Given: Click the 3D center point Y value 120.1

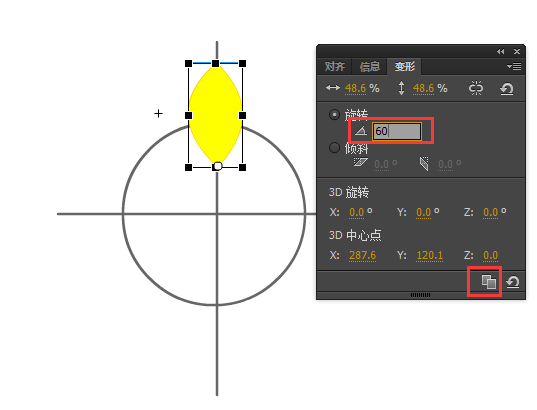Looking at the screenshot, I should tap(429, 255).
